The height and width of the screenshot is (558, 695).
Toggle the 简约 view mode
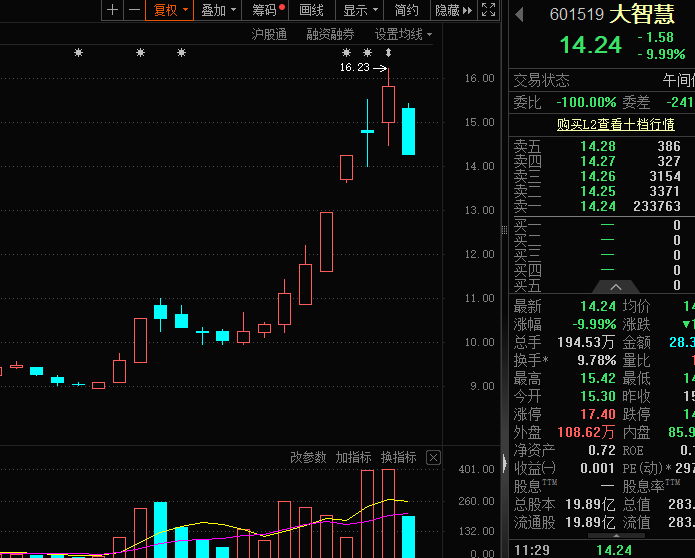click(406, 10)
